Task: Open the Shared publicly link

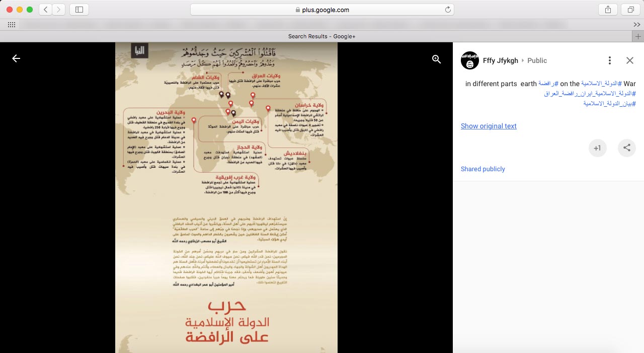Action: point(482,169)
